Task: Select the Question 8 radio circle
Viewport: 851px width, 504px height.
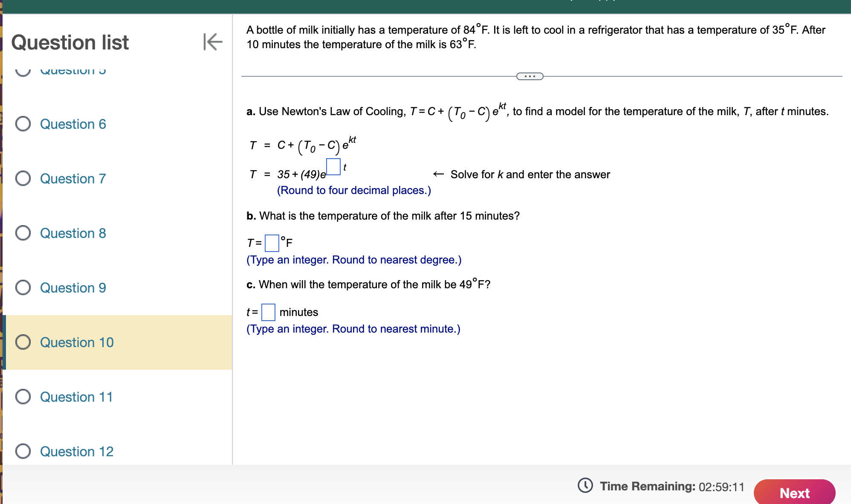Action: click(x=23, y=233)
